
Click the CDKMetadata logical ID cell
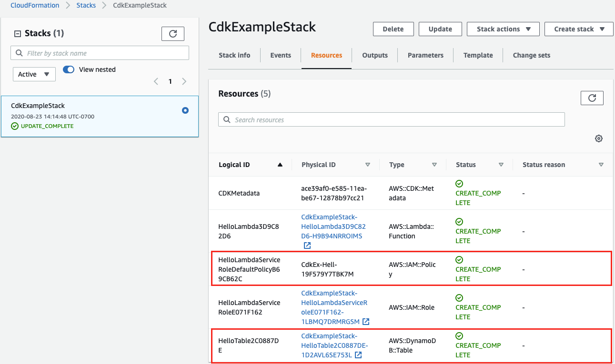click(x=239, y=193)
